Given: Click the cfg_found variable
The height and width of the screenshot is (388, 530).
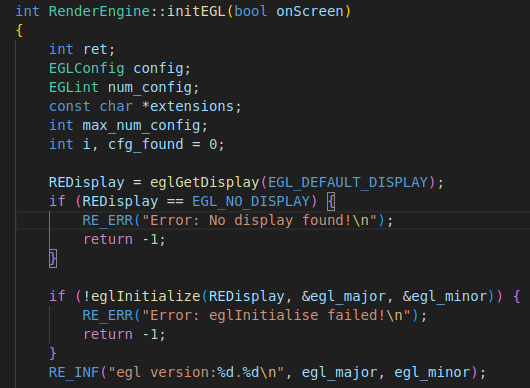Looking at the screenshot, I should pyautogui.click(x=146, y=144).
